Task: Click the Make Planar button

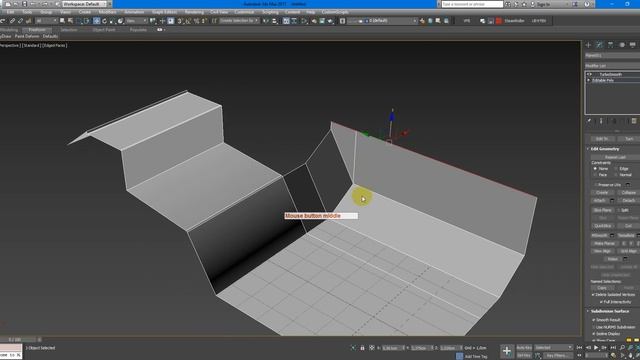Action: (604, 243)
